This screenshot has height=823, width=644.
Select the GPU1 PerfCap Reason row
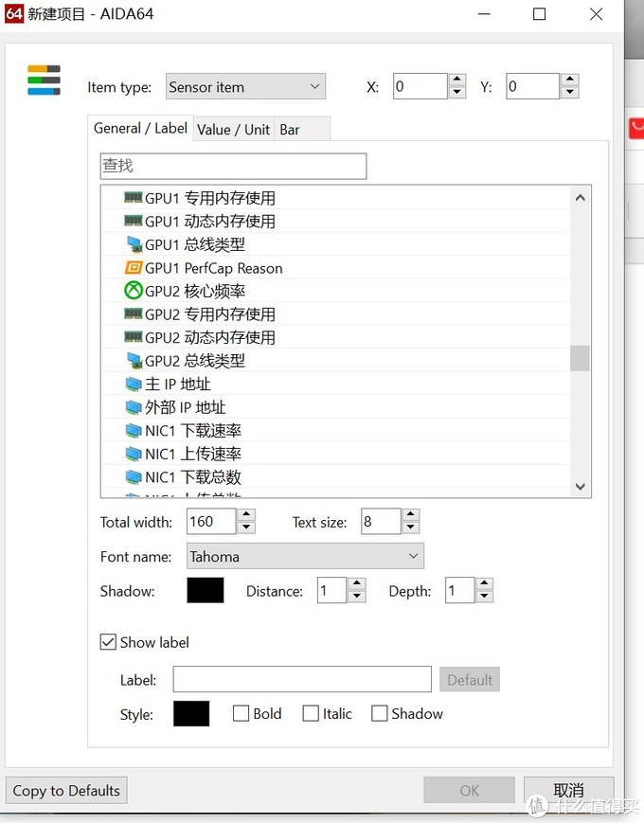coord(336,268)
